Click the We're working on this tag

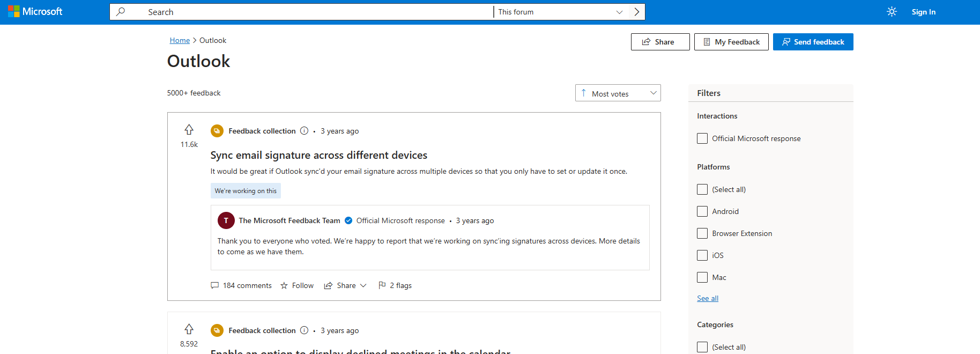click(246, 191)
